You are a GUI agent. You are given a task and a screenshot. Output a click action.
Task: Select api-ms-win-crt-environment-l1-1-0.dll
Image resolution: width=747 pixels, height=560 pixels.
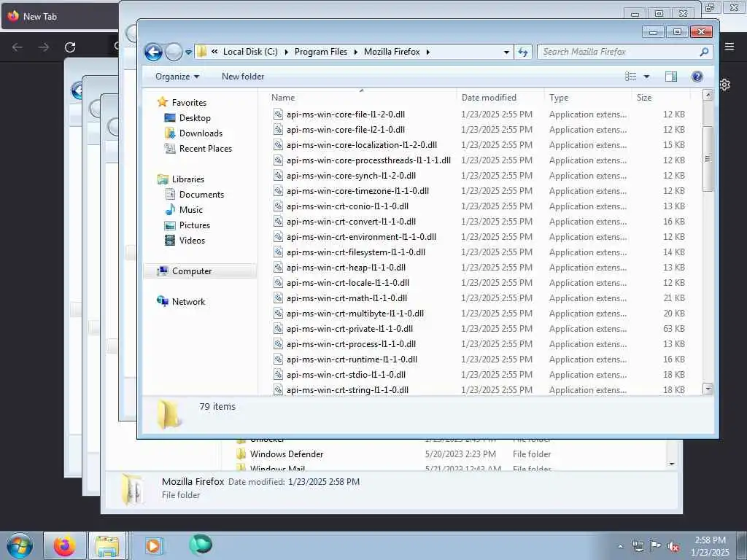[361, 237]
